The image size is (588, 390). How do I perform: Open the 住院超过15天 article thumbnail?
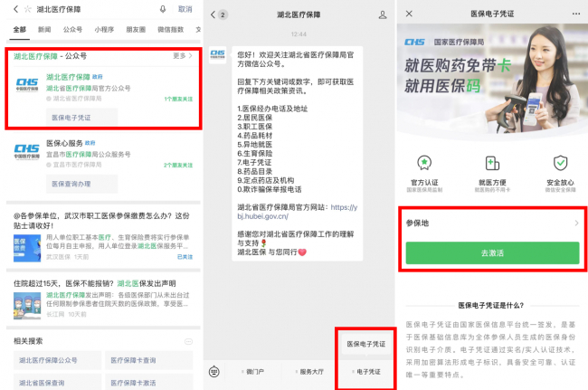pyautogui.click(x=27, y=306)
